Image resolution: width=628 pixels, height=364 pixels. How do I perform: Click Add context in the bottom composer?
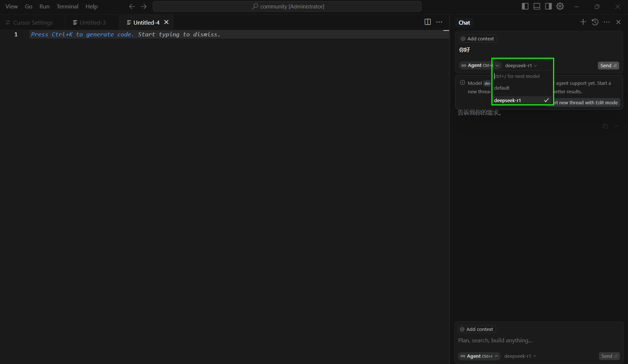point(477,329)
